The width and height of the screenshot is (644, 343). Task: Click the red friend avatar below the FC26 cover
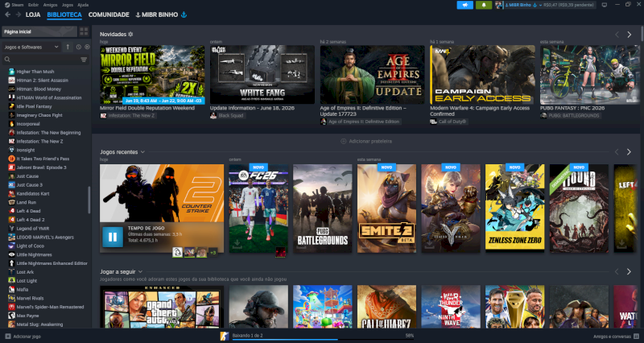[280, 252]
